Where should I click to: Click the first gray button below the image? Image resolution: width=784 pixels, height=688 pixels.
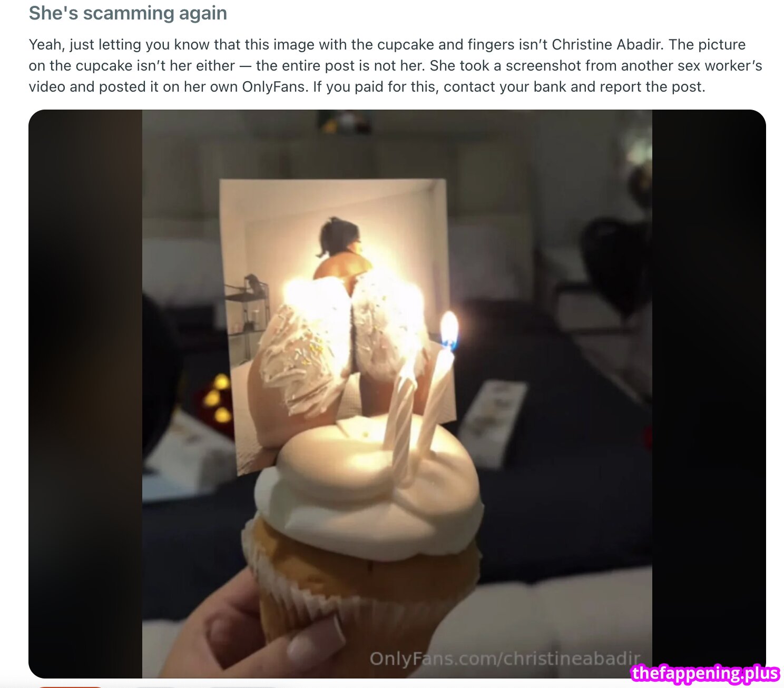(x=155, y=686)
